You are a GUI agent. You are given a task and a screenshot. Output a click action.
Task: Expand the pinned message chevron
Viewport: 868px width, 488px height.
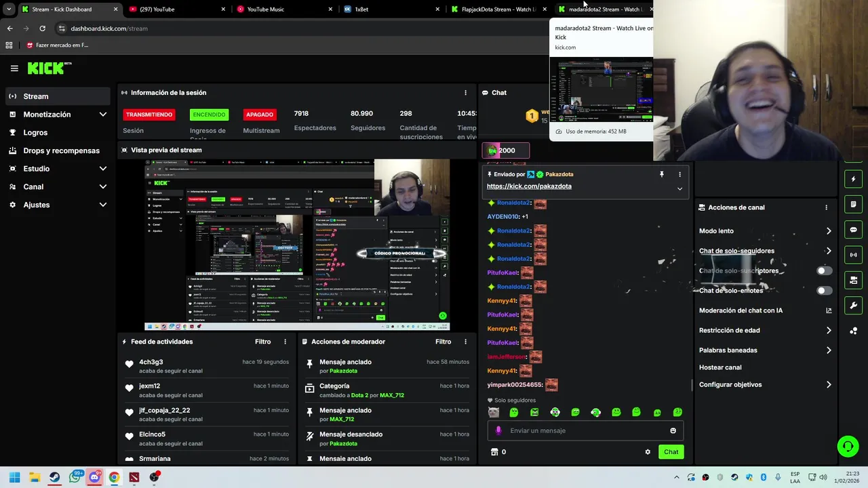(x=679, y=188)
